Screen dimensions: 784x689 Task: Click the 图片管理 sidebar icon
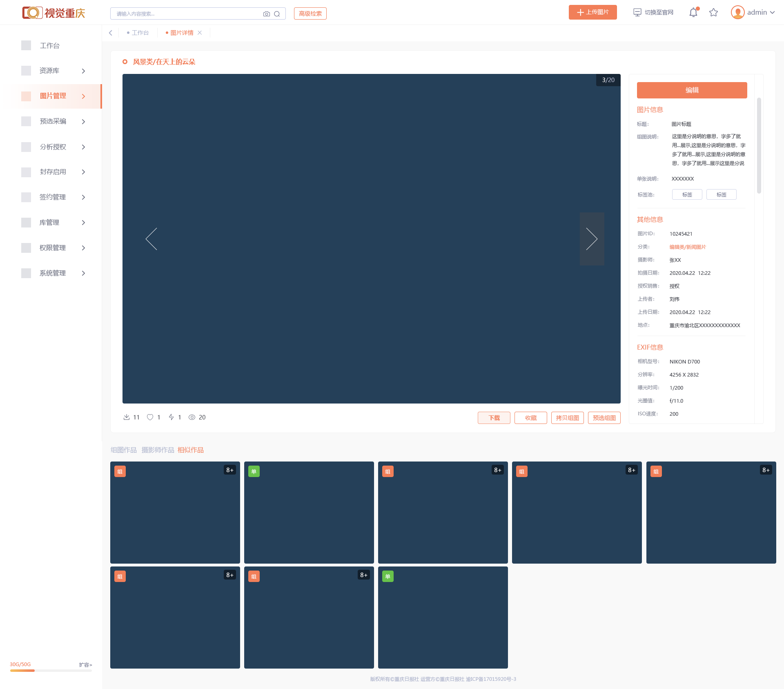coord(26,96)
